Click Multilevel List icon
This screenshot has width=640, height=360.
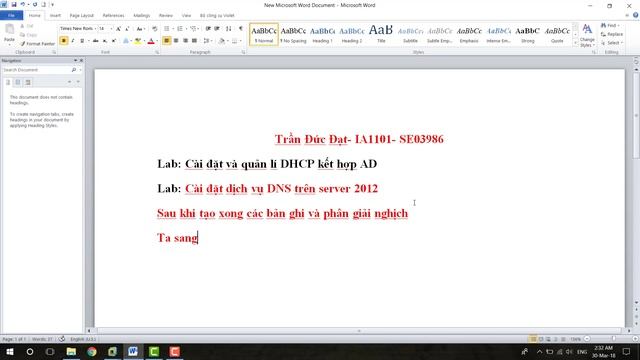pyautogui.click(x=193, y=29)
